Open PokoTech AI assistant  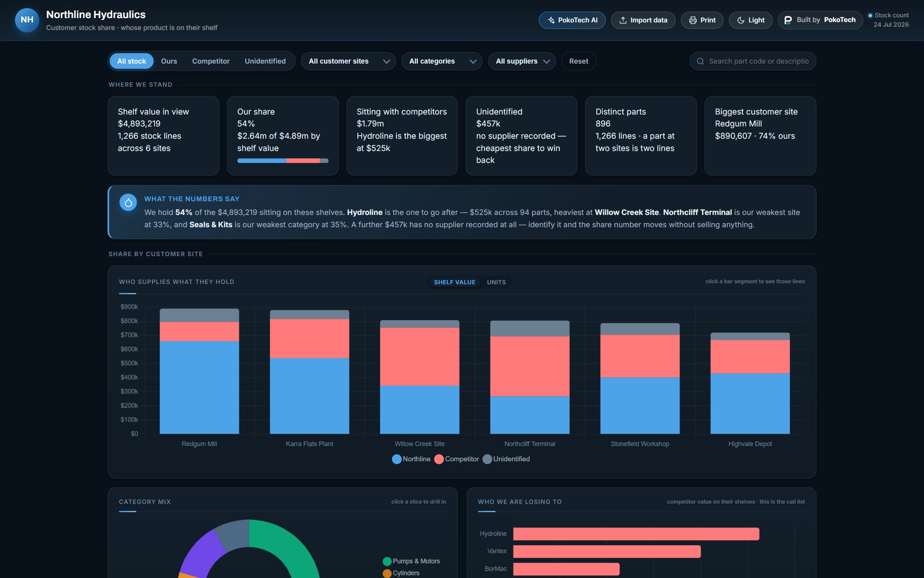pos(572,20)
